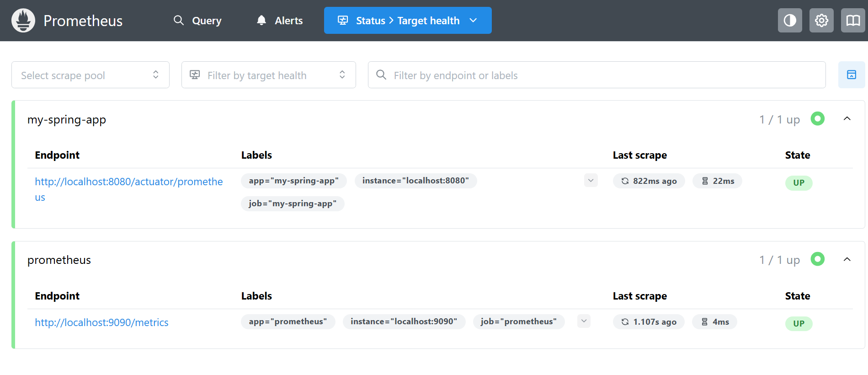Click the green health ring for prometheus pool
The height and width of the screenshot is (375, 868).
pyautogui.click(x=817, y=259)
